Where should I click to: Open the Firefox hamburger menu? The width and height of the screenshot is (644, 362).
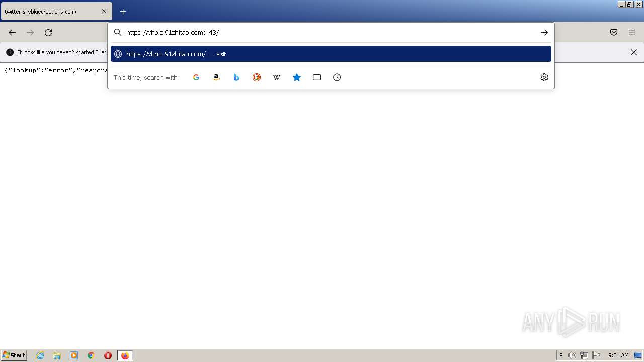(x=632, y=32)
